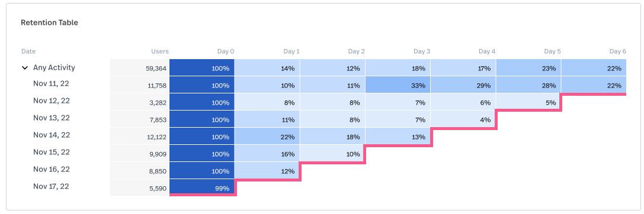Collapse the Any Activity chevron

coord(24,68)
